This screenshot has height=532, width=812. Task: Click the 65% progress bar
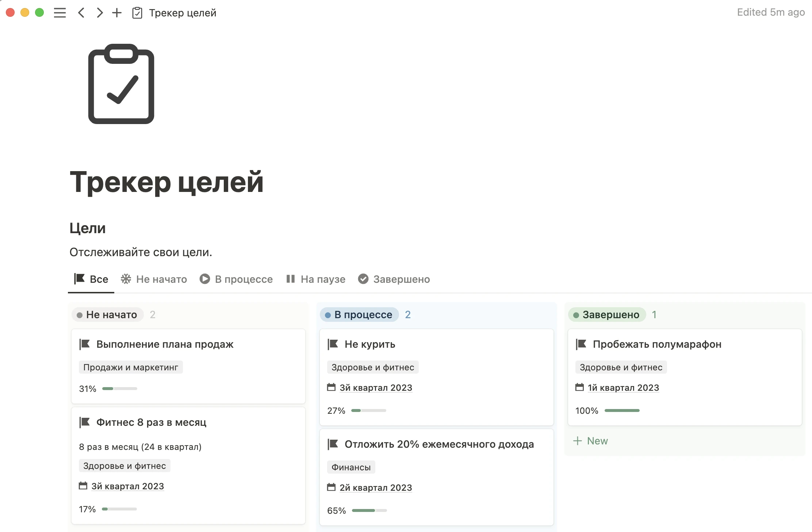(x=369, y=510)
